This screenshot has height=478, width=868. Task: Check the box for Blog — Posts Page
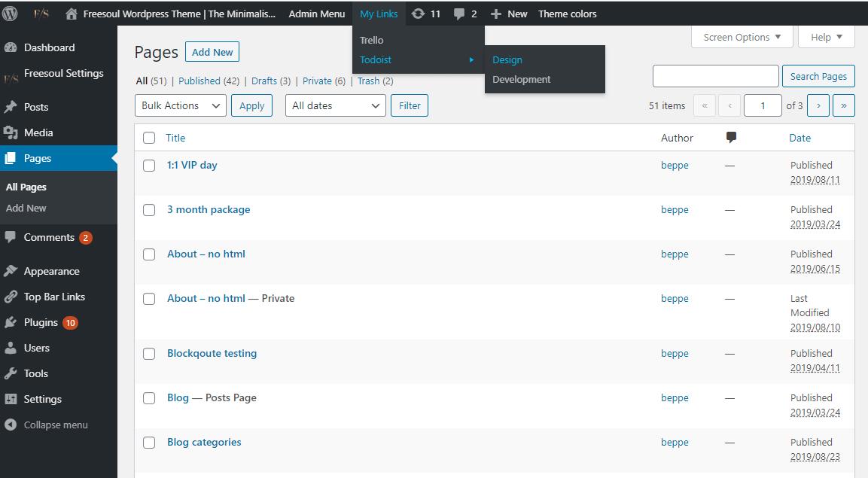point(149,397)
